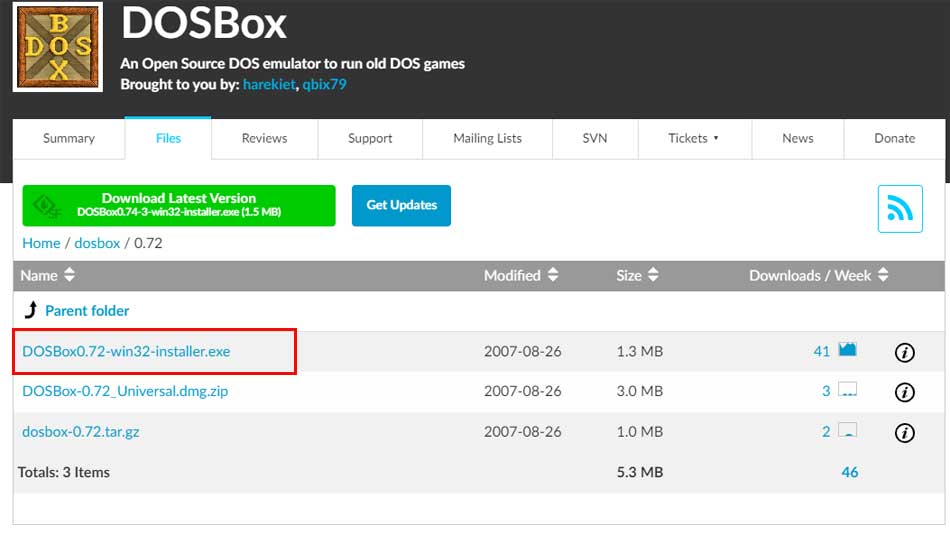This screenshot has width=950, height=535.
Task: Open dosbox folder in breadcrumb
Action: click(97, 243)
